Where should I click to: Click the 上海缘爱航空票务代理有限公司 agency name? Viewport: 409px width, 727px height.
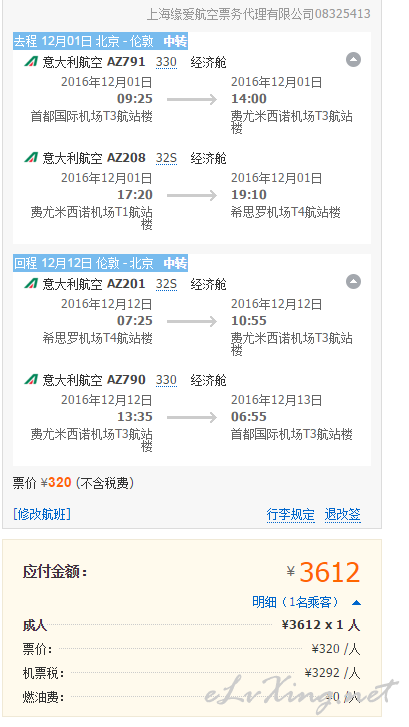[230, 14]
